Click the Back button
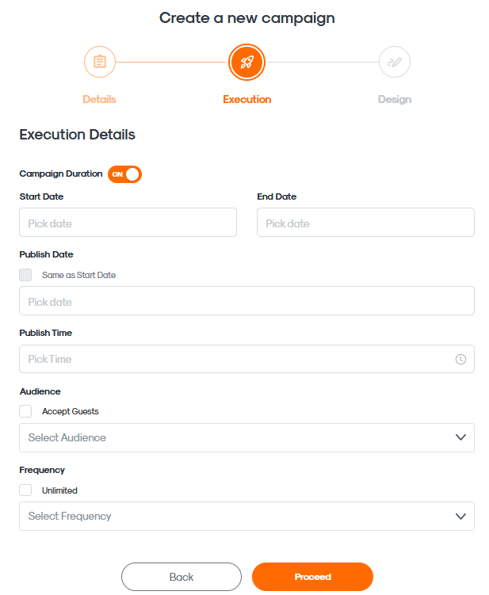The height and width of the screenshot is (595, 489). [x=181, y=577]
